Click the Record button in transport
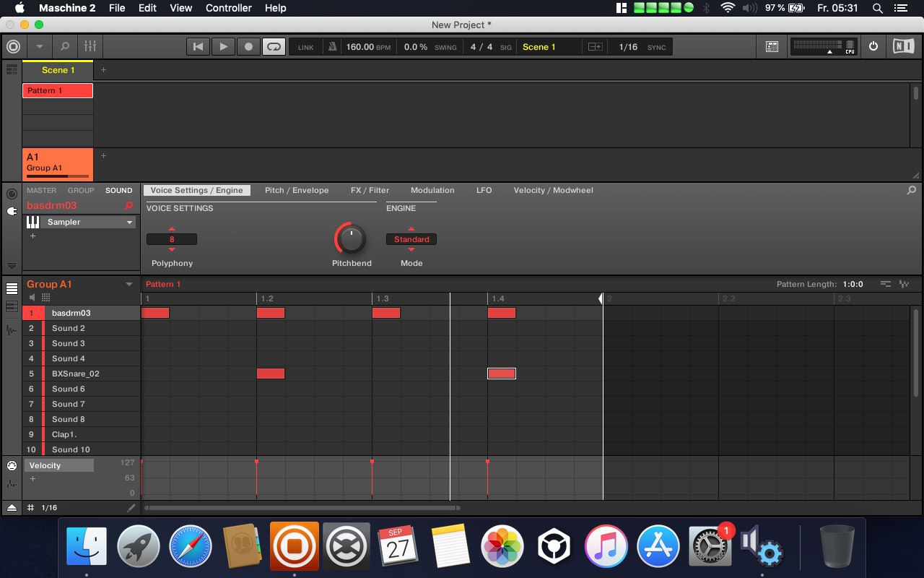924x578 pixels. 248,47
